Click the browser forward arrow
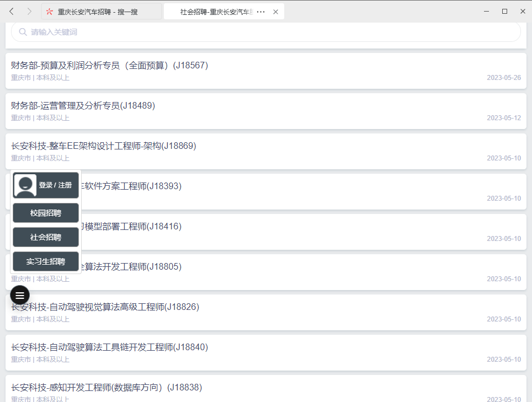 click(29, 12)
